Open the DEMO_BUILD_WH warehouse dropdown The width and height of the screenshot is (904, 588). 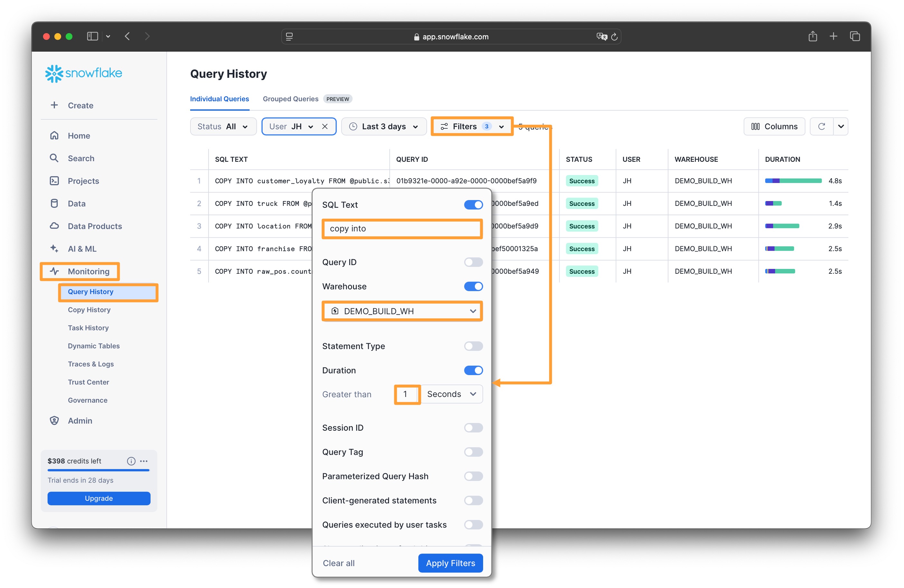402,311
